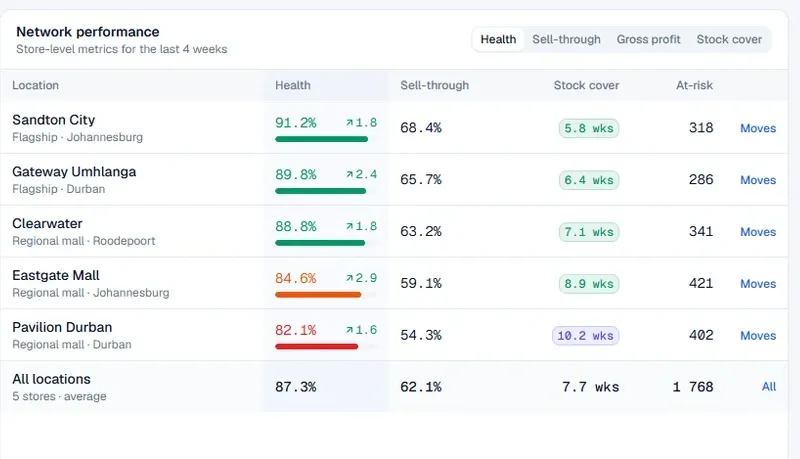
Task: Open Moves for Eastgate Mall
Action: point(758,284)
